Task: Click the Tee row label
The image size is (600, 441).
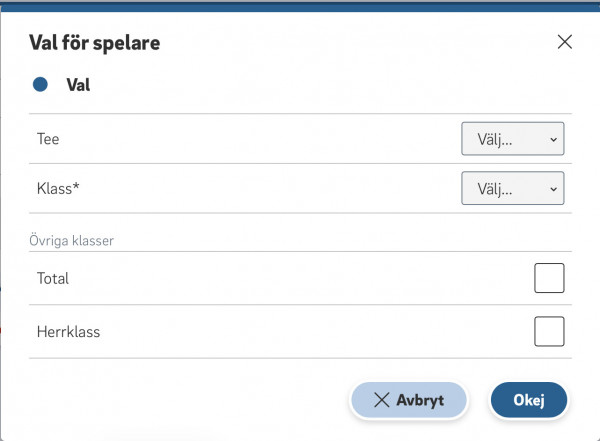Action: click(48, 140)
